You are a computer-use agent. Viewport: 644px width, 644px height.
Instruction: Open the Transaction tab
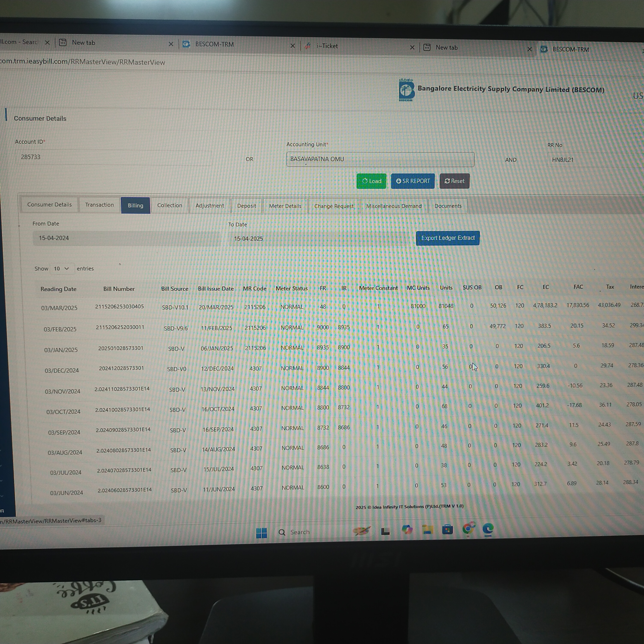coord(99,205)
